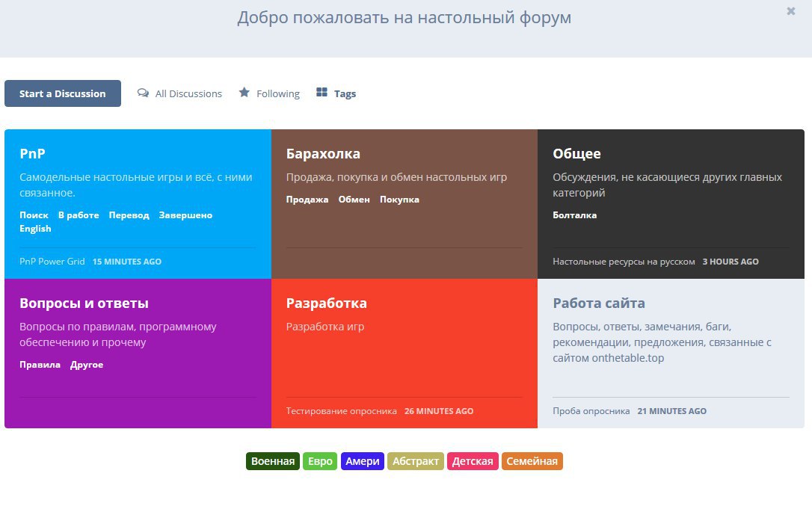Select the Болталка subtag
Viewport: 812px width, 509px height.
tap(574, 215)
